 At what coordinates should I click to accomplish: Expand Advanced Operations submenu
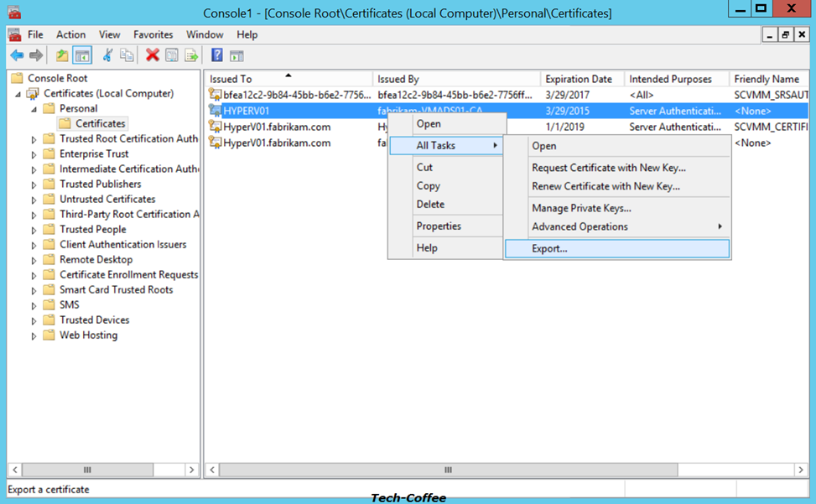pyautogui.click(x=616, y=226)
